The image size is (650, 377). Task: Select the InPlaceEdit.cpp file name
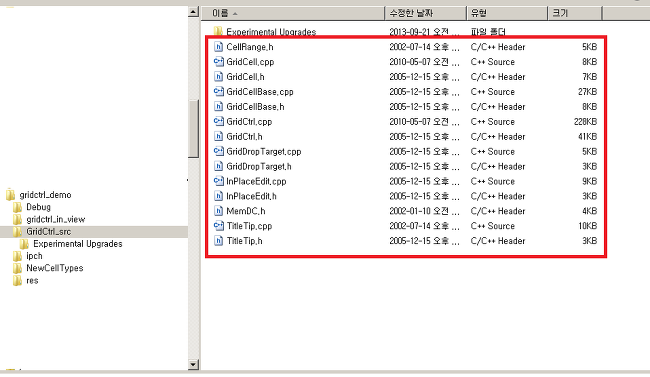point(256,181)
